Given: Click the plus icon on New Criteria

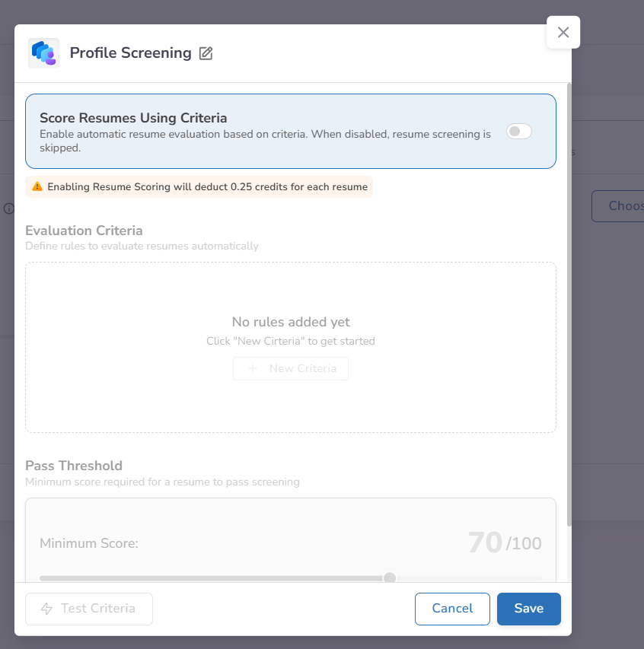Looking at the screenshot, I should tap(253, 368).
